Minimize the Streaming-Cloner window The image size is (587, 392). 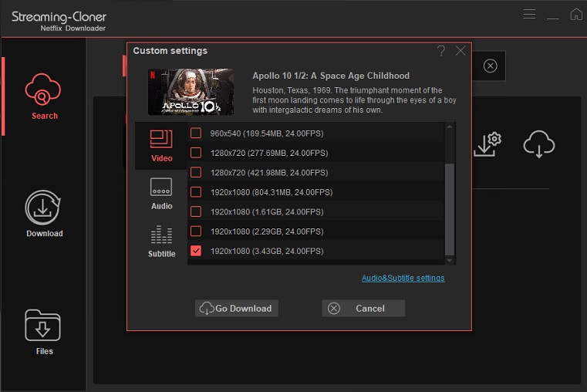click(552, 18)
